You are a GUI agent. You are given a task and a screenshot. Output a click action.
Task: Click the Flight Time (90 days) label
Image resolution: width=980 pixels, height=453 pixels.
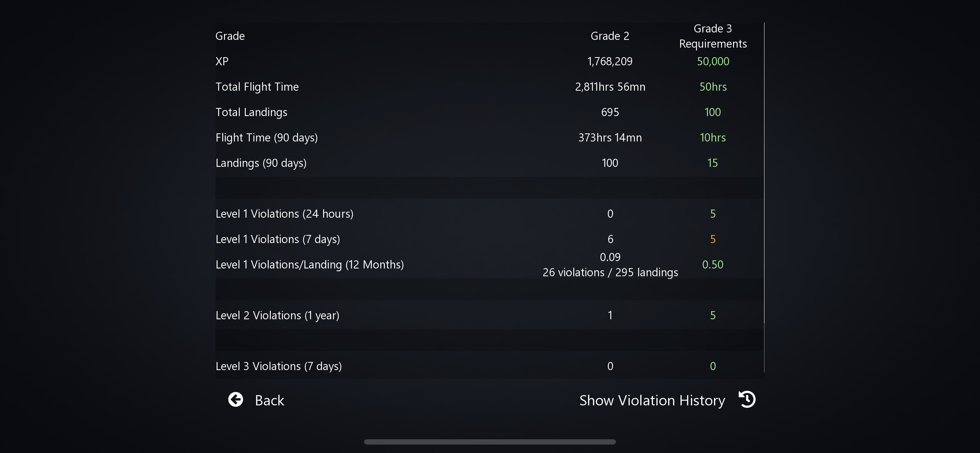266,138
